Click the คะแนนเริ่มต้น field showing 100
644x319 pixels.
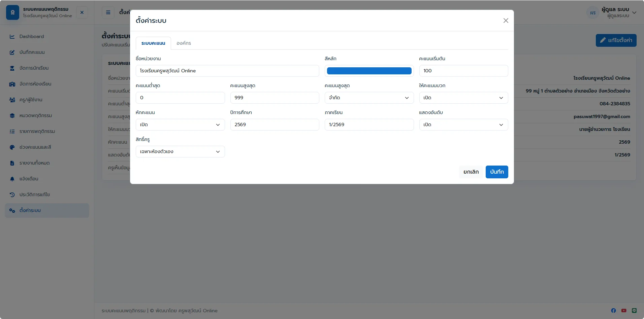coord(463,71)
